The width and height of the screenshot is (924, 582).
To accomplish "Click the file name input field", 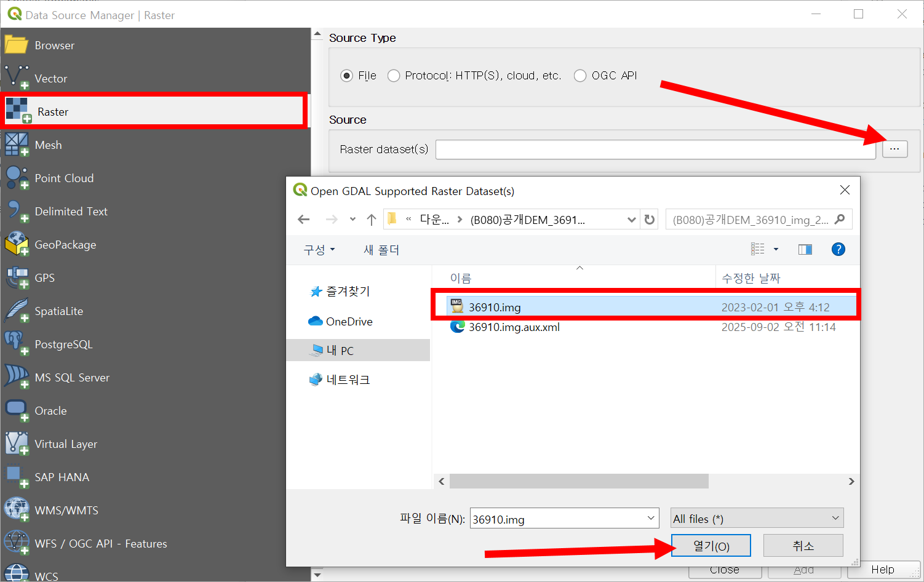I will tap(558, 519).
